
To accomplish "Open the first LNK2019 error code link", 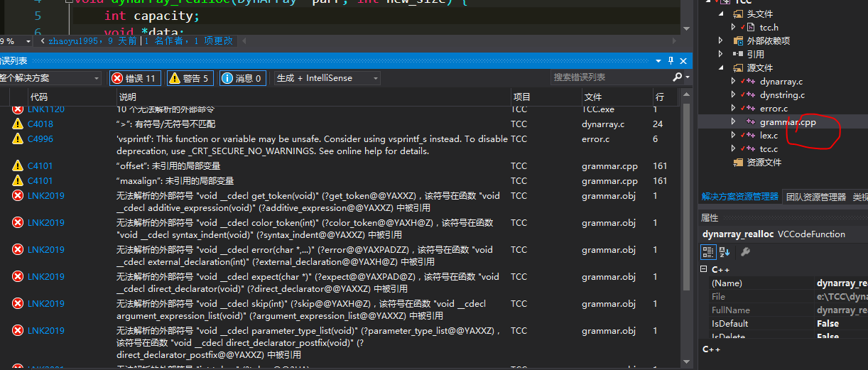I will [45, 196].
